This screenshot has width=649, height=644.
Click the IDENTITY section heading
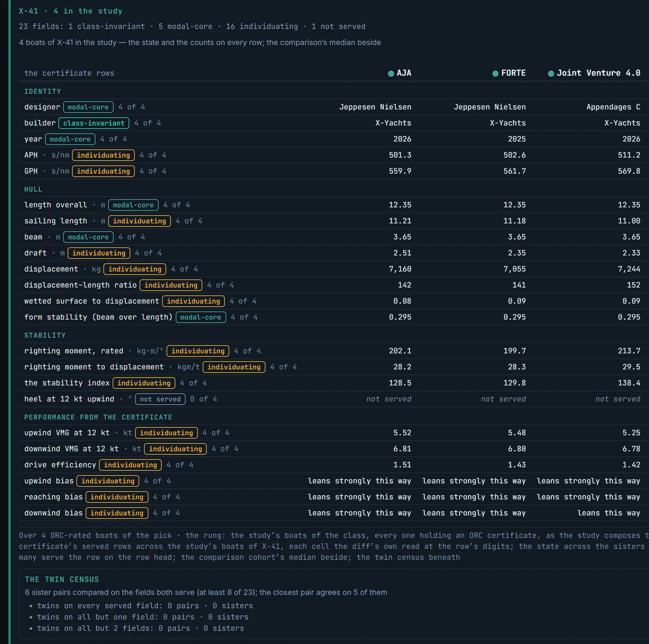(x=43, y=92)
